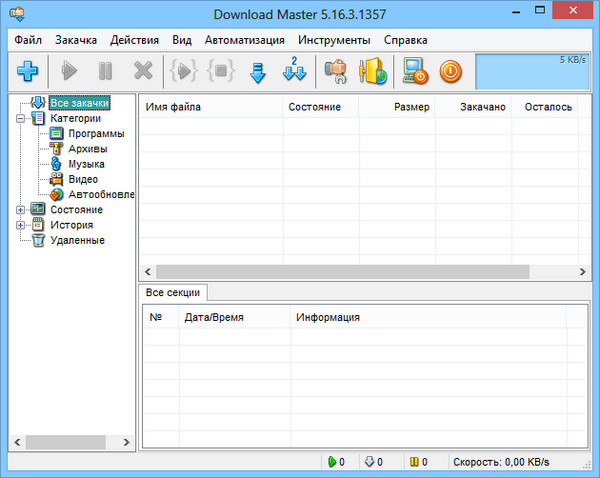Click the blue plus Add download icon
The height and width of the screenshot is (478, 600).
tap(27, 71)
